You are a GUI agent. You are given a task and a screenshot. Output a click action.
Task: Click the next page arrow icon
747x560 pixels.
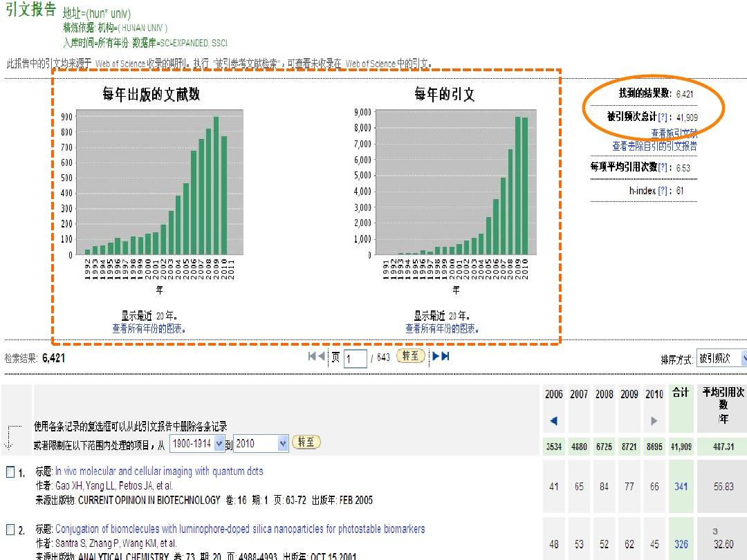[x=436, y=356]
